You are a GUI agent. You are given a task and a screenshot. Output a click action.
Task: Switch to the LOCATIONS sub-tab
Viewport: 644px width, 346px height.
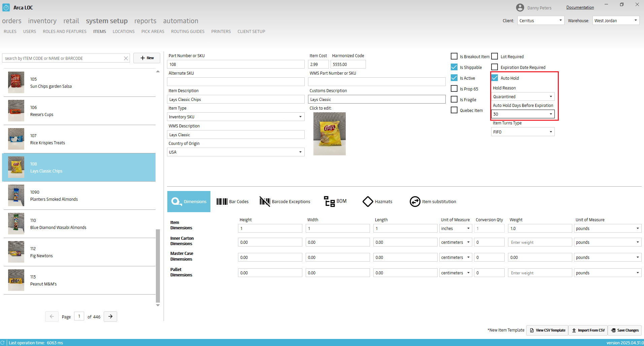tap(124, 31)
